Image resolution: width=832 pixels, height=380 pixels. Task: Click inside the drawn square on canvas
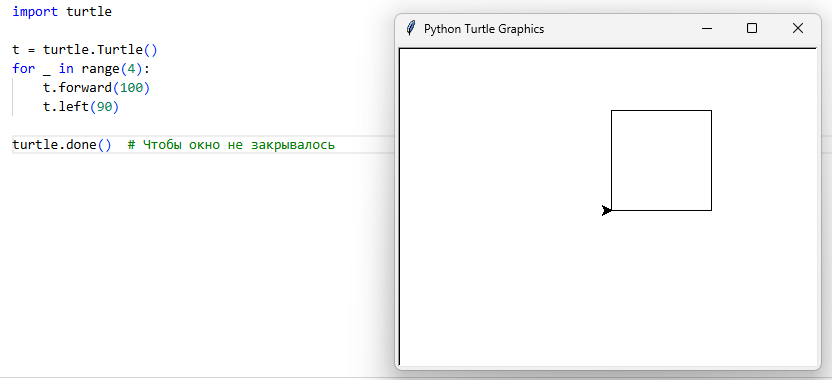click(661, 160)
